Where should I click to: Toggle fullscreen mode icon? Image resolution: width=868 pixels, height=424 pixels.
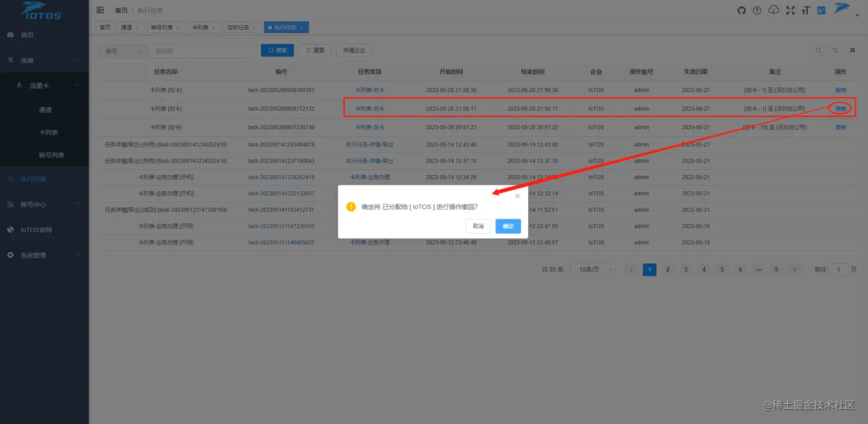tap(790, 10)
